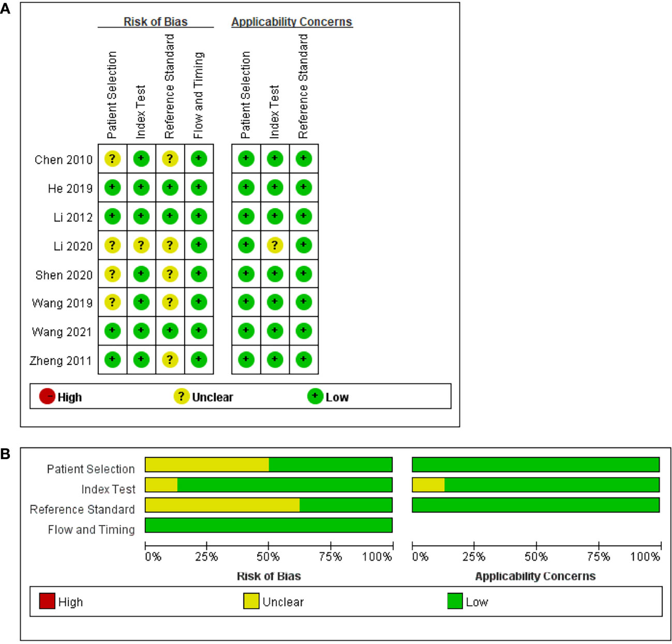The height and width of the screenshot is (644, 672).
Task: Select Shen 2020's unclear risk-of-bias Patient Selection icon
Action: (x=112, y=274)
